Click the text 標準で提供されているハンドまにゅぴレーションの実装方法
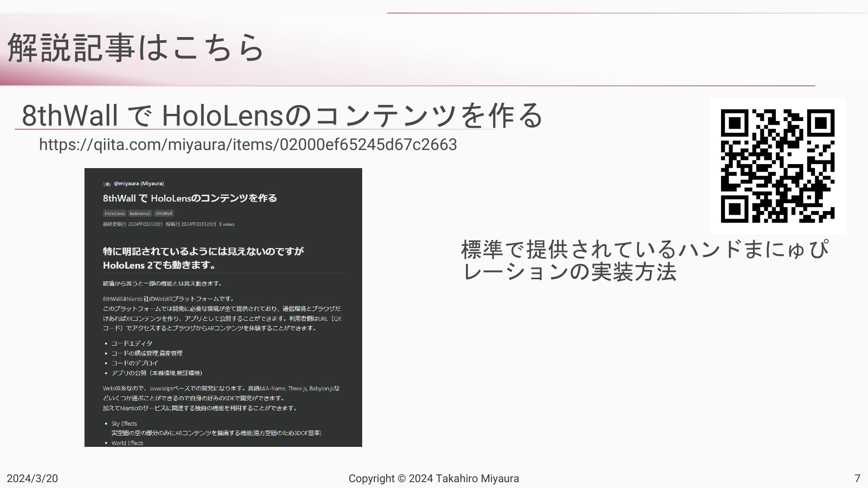 pyautogui.click(x=645, y=261)
